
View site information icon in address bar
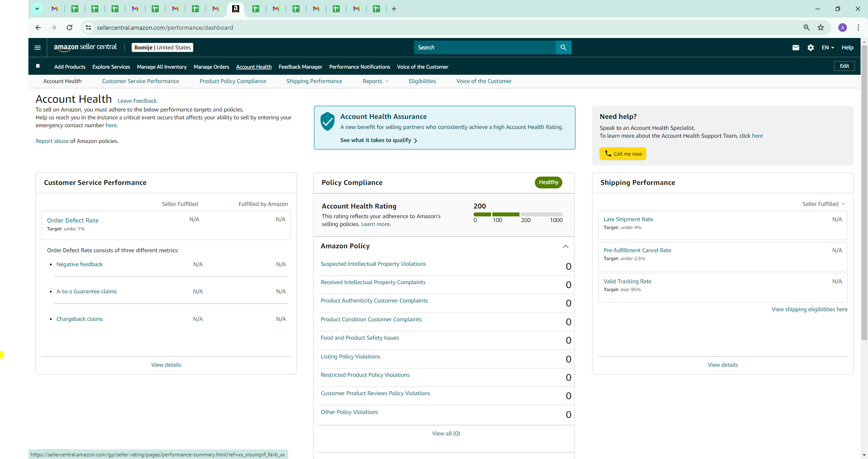pyautogui.click(x=88, y=28)
